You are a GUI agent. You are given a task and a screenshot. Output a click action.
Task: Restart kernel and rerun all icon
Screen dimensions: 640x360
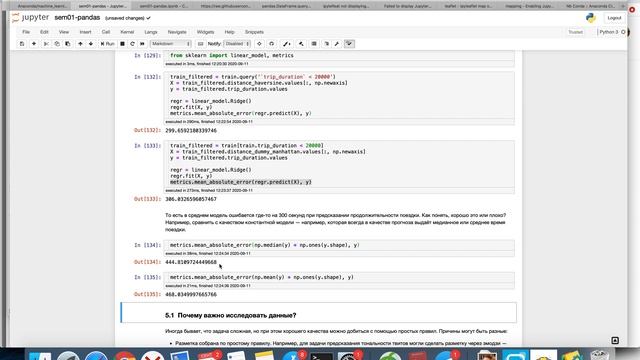tap(142, 44)
